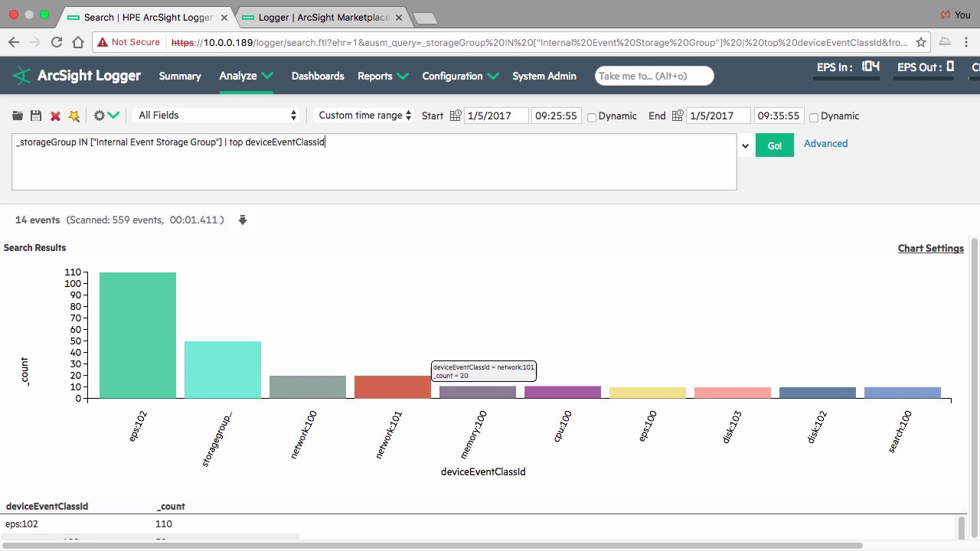Click the start time field 09:25:55
The image size is (980, 551).
coord(556,116)
